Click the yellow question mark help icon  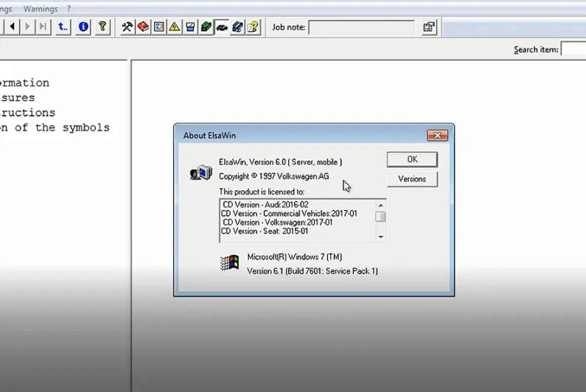pos(103,27)
